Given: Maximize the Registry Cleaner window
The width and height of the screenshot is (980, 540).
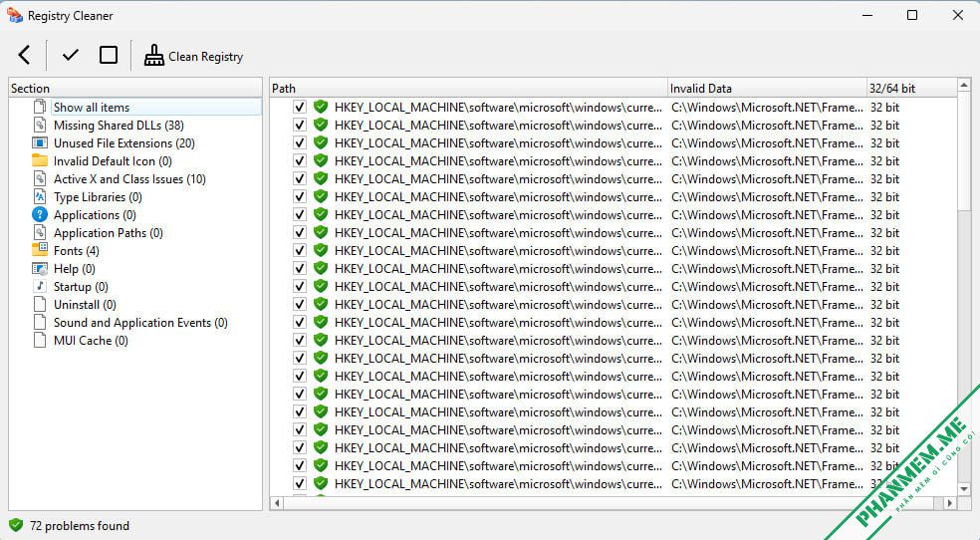Looking at the screenshot, I should (x=912, y=15).
